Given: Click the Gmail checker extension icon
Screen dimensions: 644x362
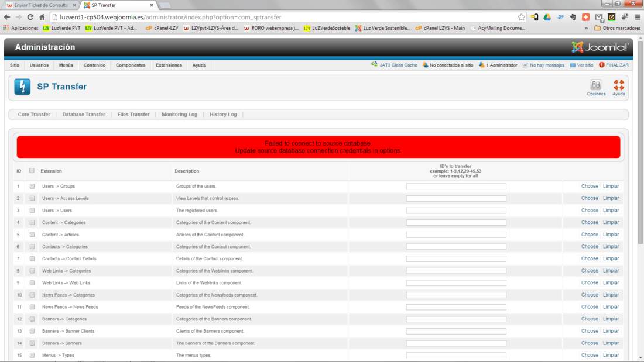Looking at the screenshot, I should (x=599, y=17).
